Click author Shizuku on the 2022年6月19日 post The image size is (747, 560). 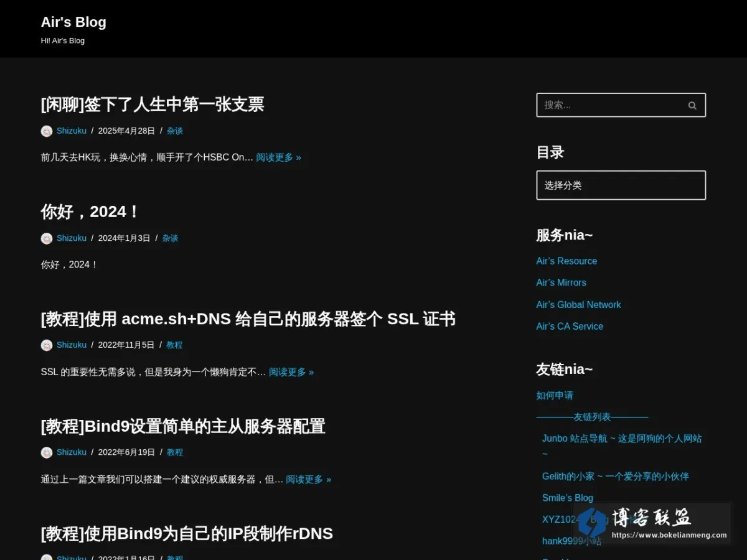coord(72,452)
